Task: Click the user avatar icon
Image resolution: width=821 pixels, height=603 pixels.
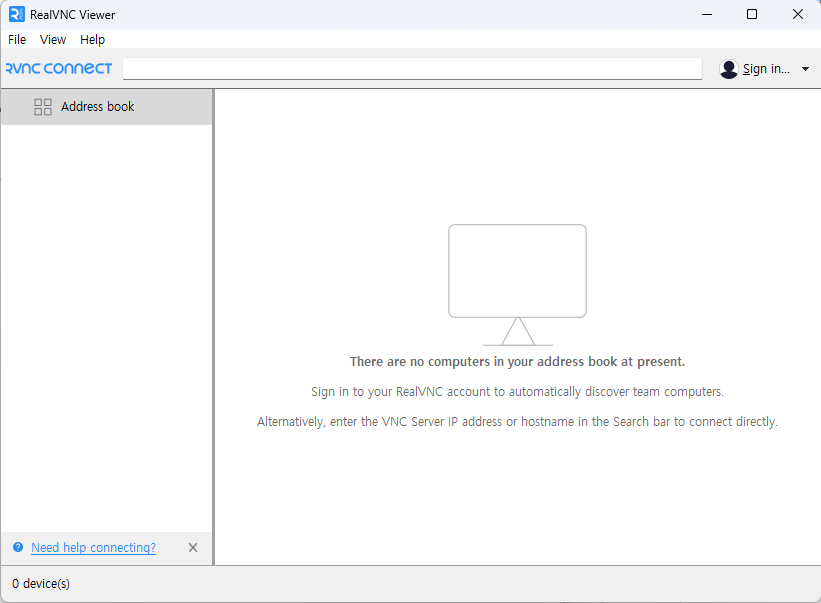Action: [x=728, y=69]
